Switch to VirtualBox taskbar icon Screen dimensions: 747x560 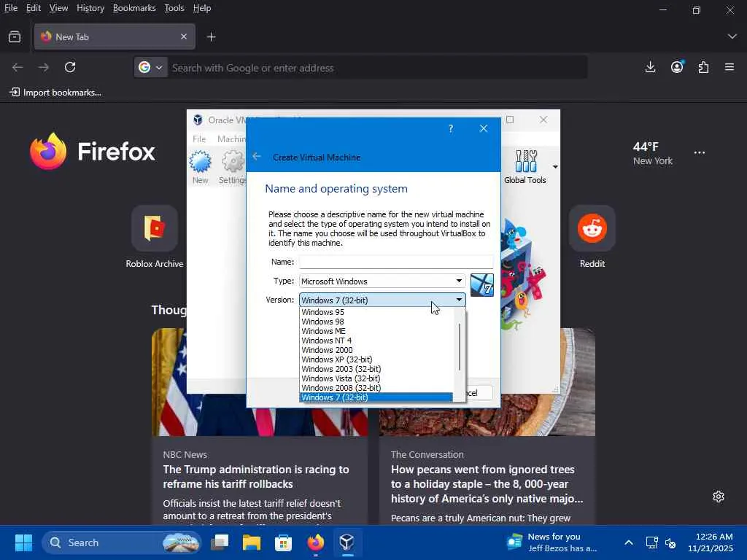[x=347, y=542]
